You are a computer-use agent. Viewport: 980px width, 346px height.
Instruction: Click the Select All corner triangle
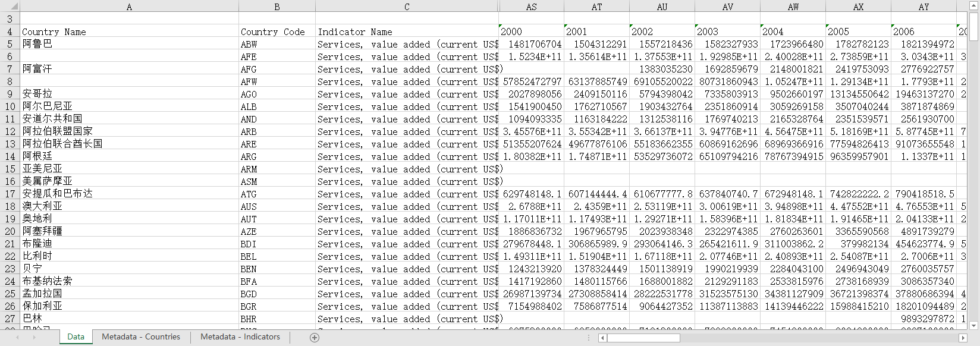(x=10, y=6)
